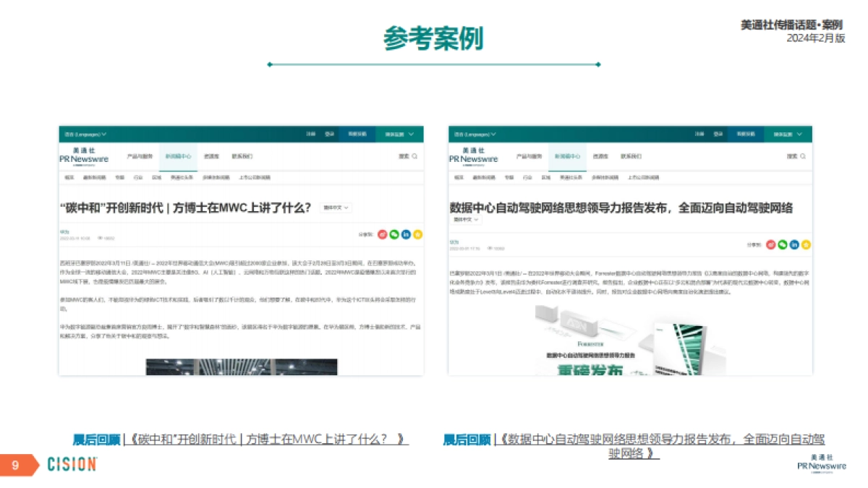Image resolution: width=868 pixels, height=488 pixels.
Task: Click the orange share icon on right article page
Action: 804,244
